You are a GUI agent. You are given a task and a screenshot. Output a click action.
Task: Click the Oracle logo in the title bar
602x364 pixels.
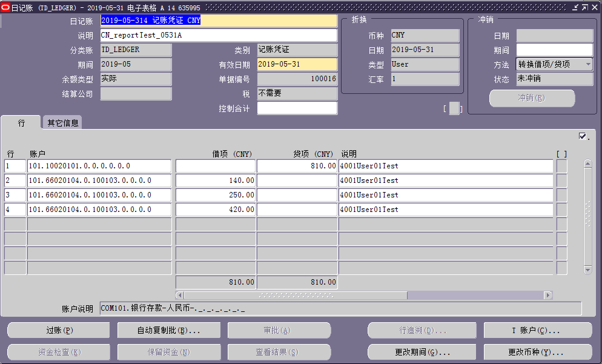(6, 7)
